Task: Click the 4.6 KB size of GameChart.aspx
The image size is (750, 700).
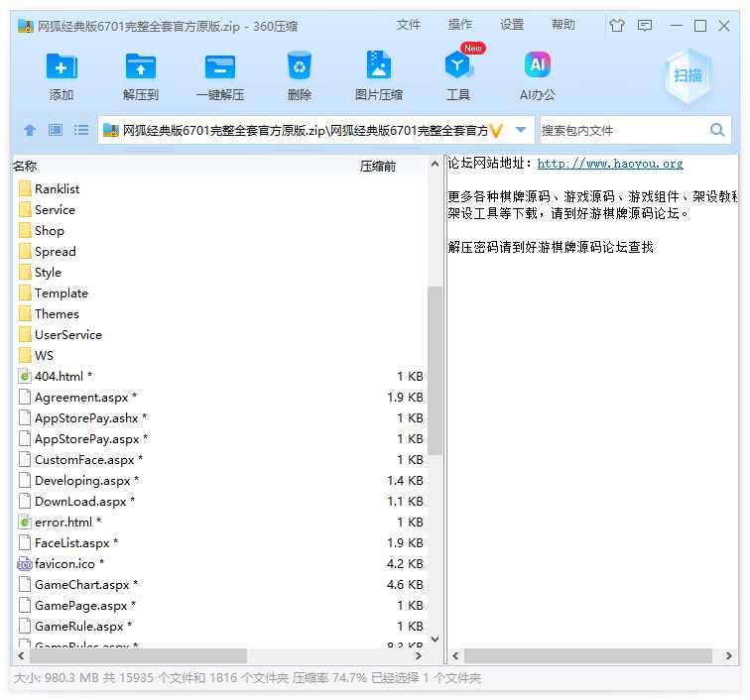Action: [405, 585]
